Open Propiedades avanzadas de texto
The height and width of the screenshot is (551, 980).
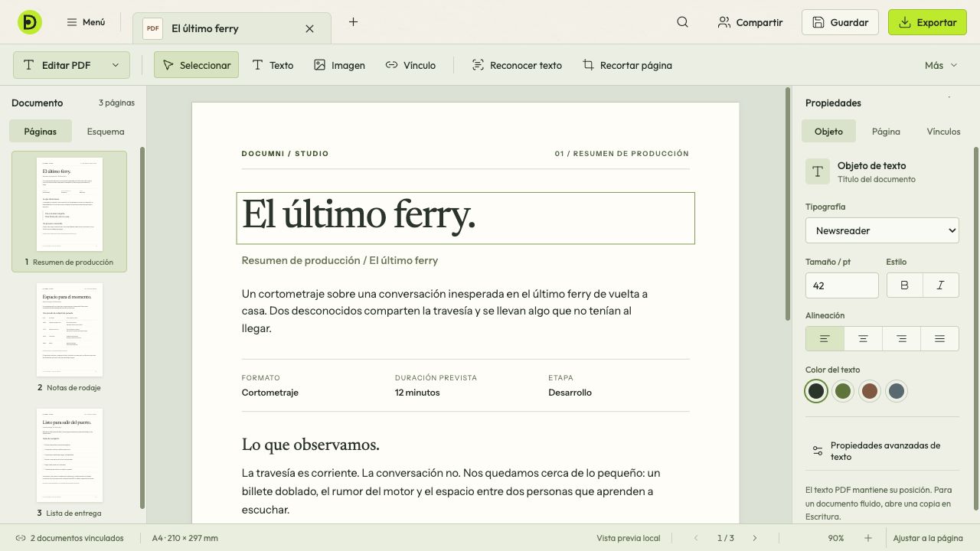[x=882, y=451]
